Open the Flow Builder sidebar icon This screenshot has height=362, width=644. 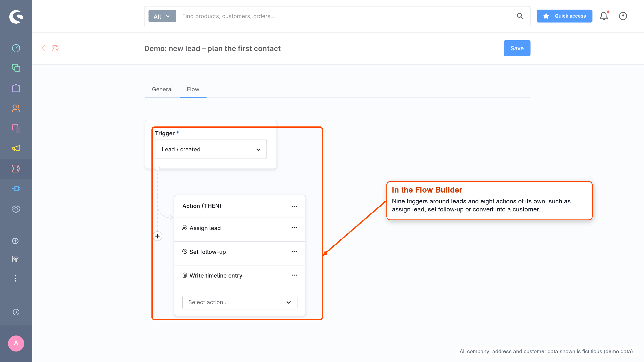click(16, 168)
